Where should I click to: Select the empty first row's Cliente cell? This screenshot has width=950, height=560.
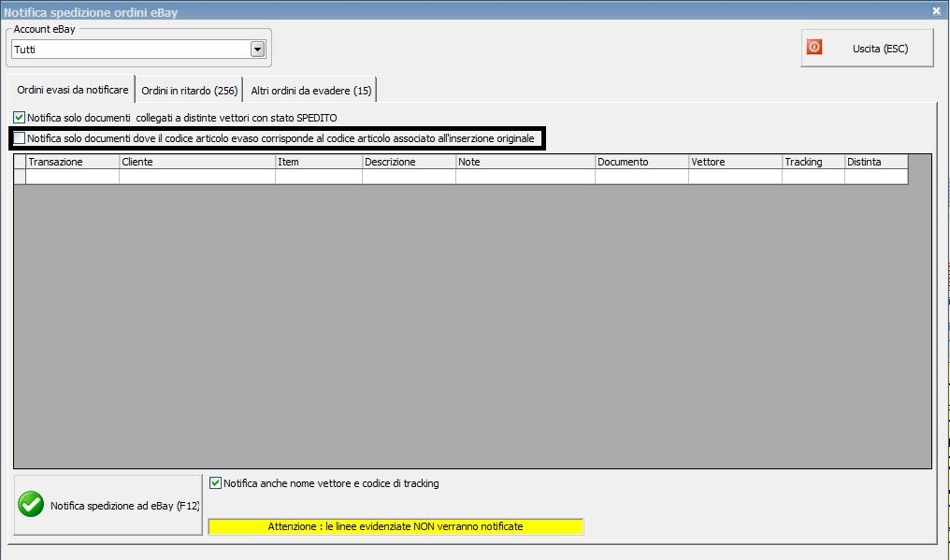(x=197, y=177)
